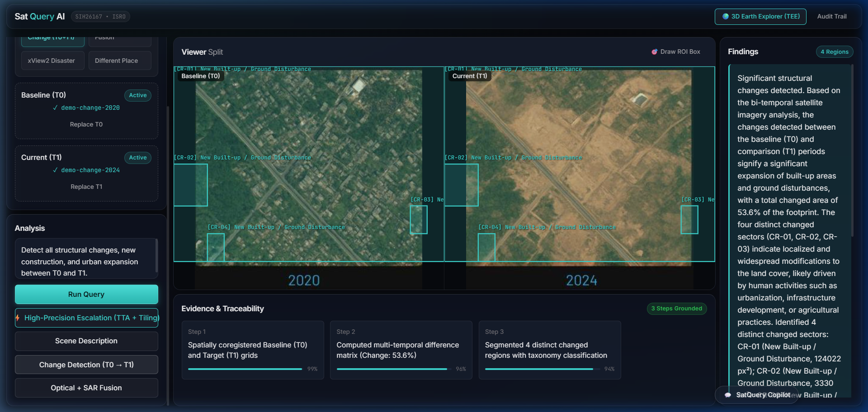Click the SIH26167 · ISRO badge
The image size is (868, 412).
pos(100,17)
